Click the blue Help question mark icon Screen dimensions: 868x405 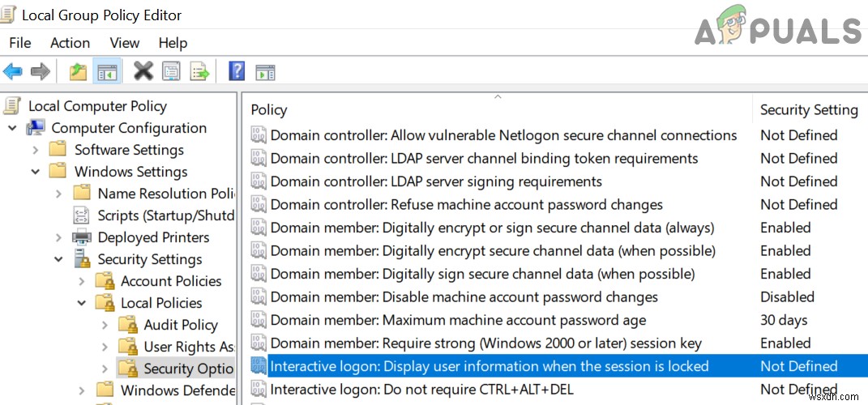237,71
